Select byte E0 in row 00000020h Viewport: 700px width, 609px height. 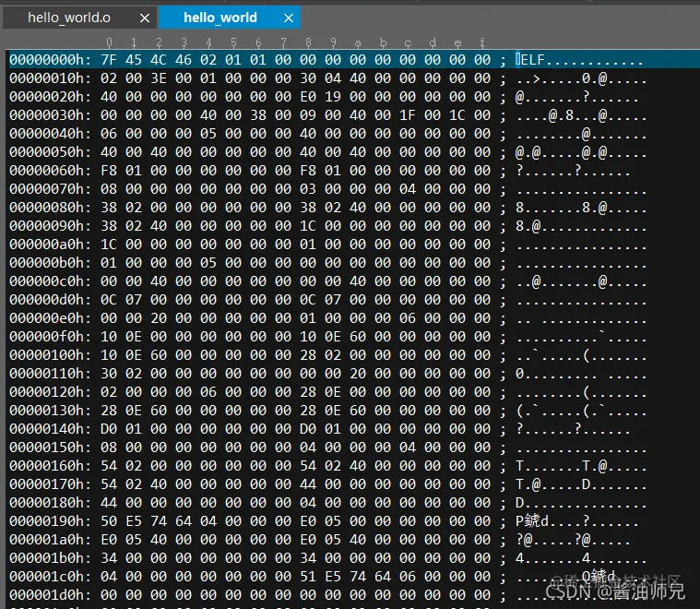(x=308, y=97)
